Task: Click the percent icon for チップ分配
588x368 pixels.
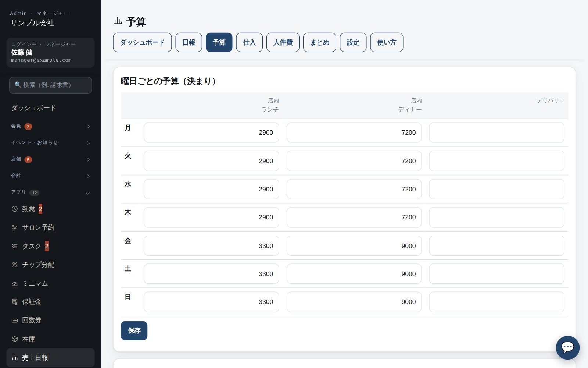Action: coord(15,265)
